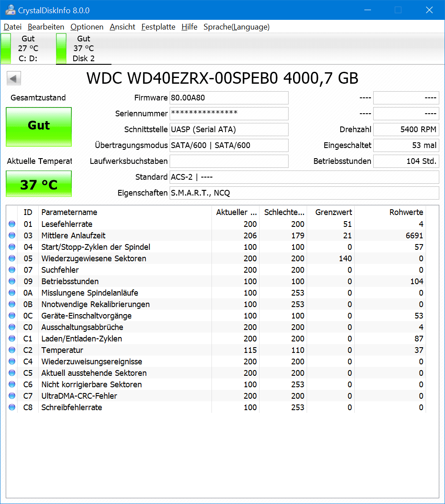Click status orb for Ausschaltungsabbrüche

point(12,327)
